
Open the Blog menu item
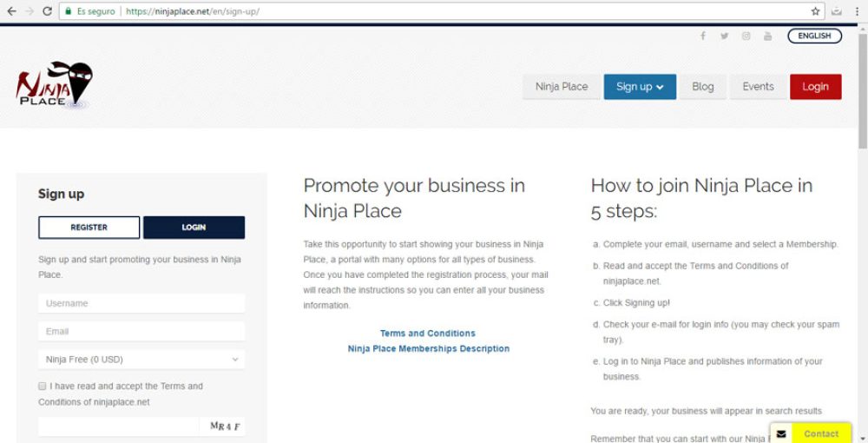coord(702,87)
